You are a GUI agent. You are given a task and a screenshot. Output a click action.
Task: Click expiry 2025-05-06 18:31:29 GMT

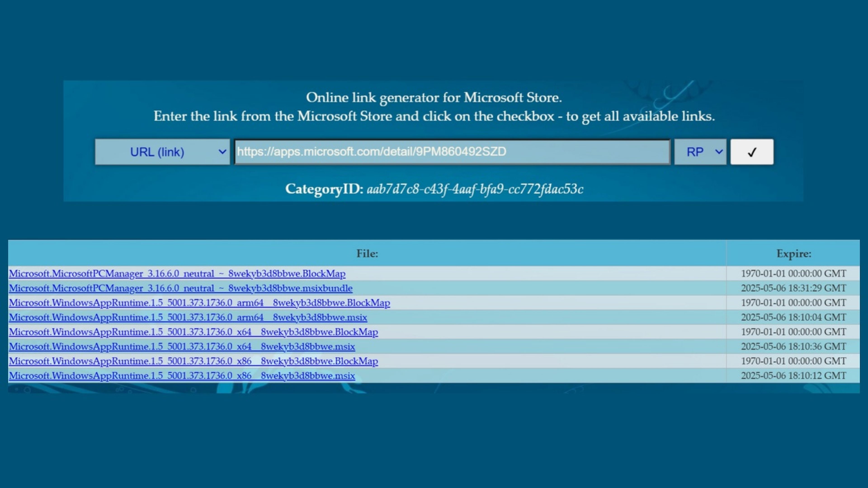[x=794, y=288]
